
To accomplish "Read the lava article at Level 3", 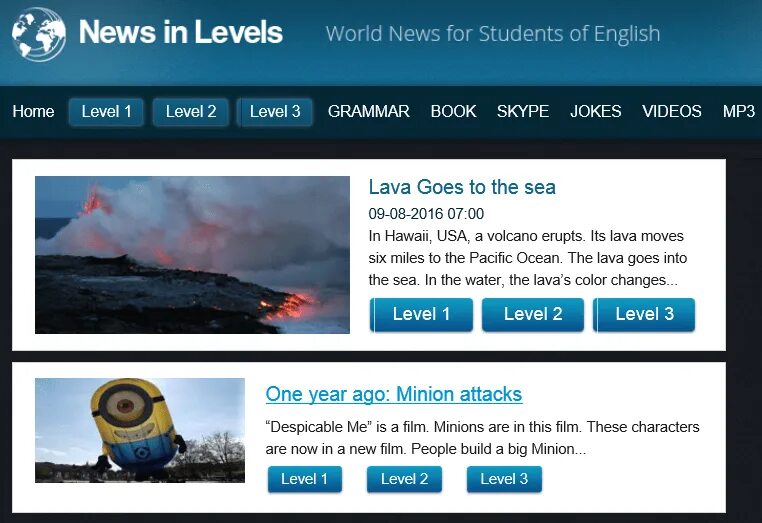I will point(644,314).
